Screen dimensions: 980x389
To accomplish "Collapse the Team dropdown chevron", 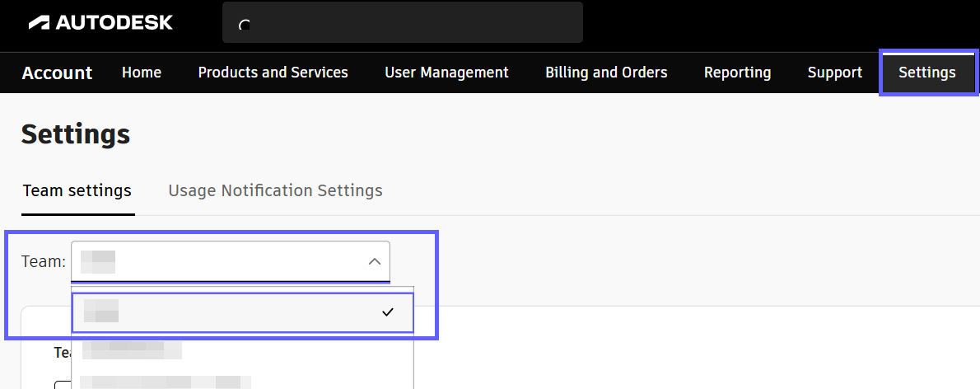I will tap(375, 261).
